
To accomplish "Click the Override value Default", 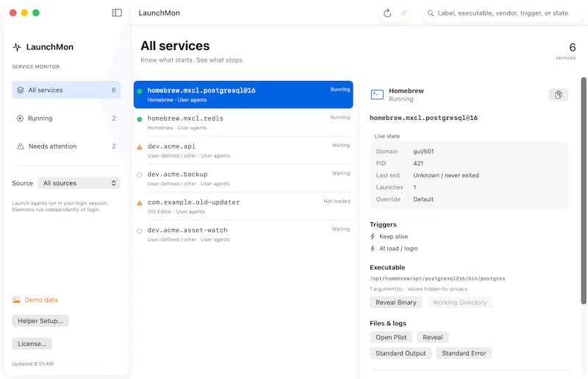I will point(423,199).
